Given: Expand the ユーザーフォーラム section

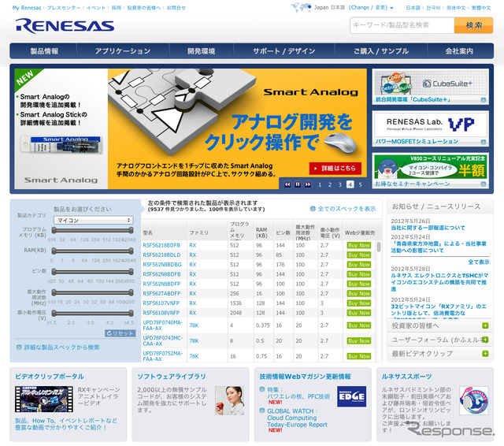Looking at the screenshot, I should pos(440,340).
